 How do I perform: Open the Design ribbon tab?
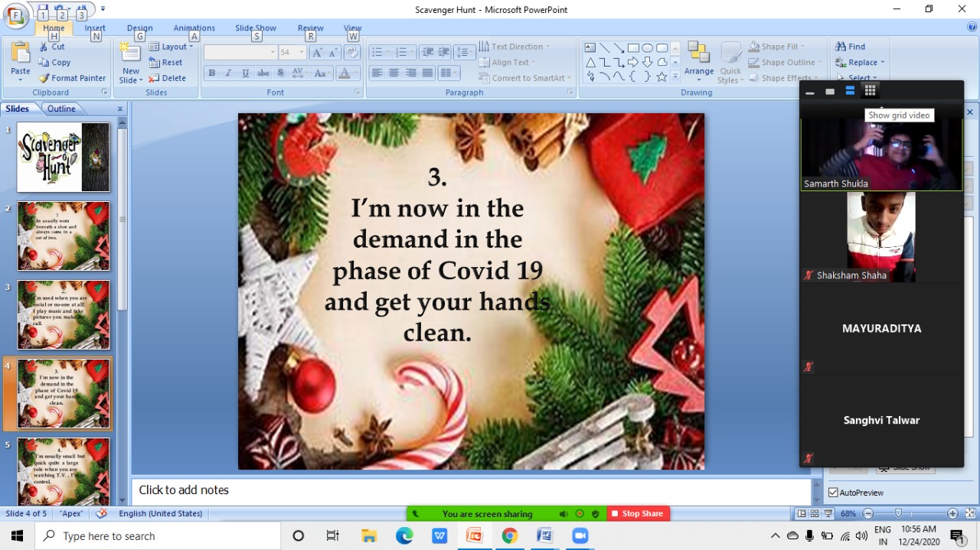pyautogui.click(x=139, y=28)
